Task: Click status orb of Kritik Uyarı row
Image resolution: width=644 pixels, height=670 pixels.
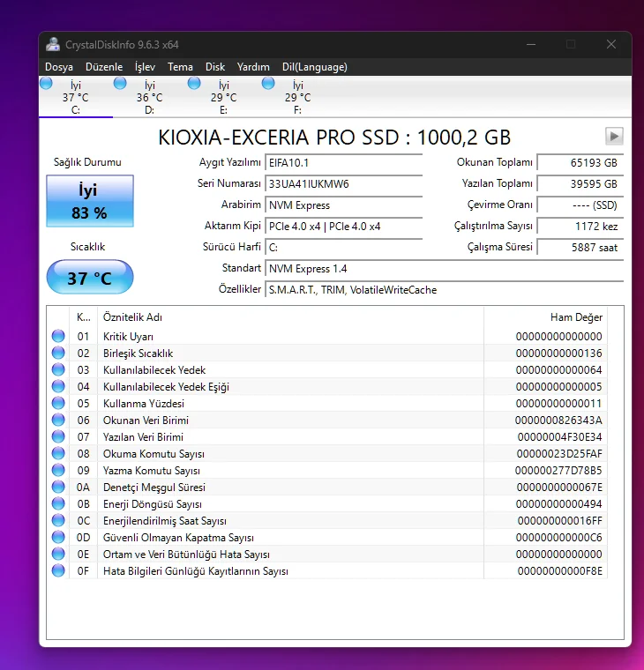Action: click(58, 336)
